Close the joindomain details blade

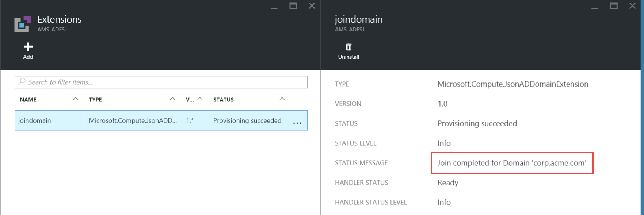632,6
